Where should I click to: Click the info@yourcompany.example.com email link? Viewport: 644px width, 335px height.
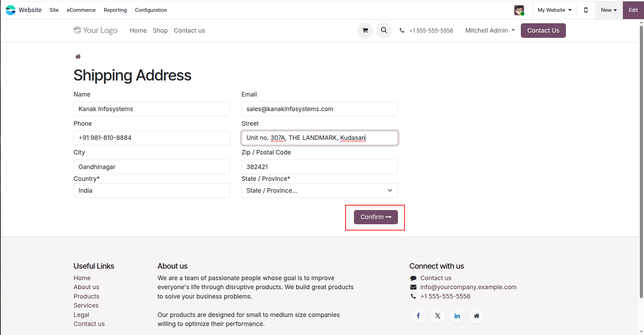click(468, 287)
